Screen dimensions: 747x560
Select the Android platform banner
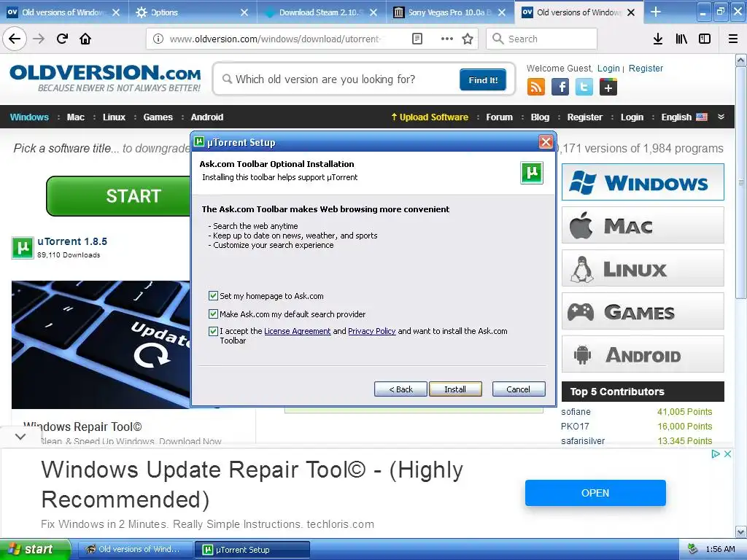[x=643, y=354]
